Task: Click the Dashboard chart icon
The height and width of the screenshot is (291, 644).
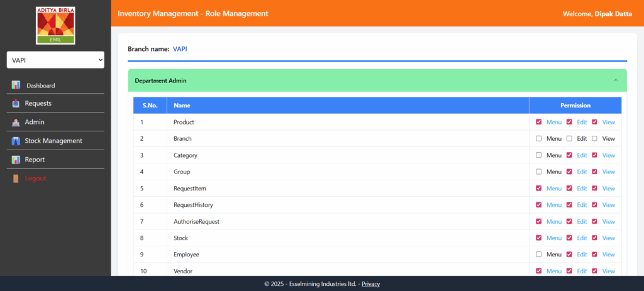Action: pos(16,85)
